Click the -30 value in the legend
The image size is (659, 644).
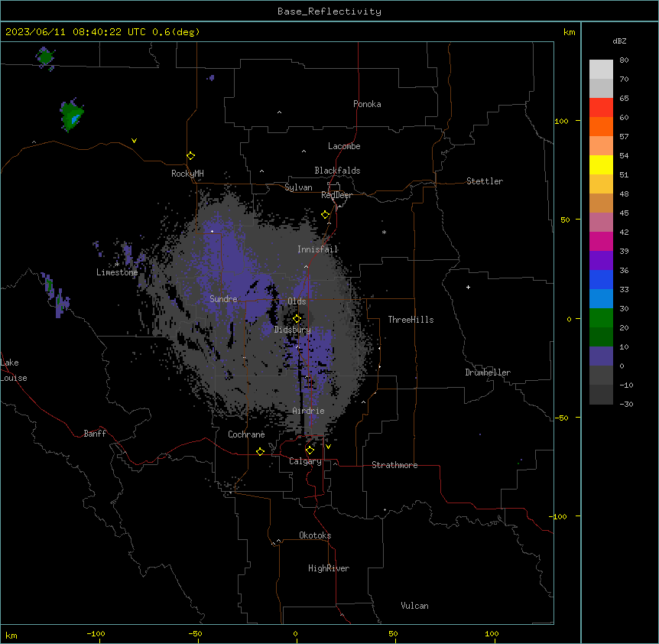[626, 404]
